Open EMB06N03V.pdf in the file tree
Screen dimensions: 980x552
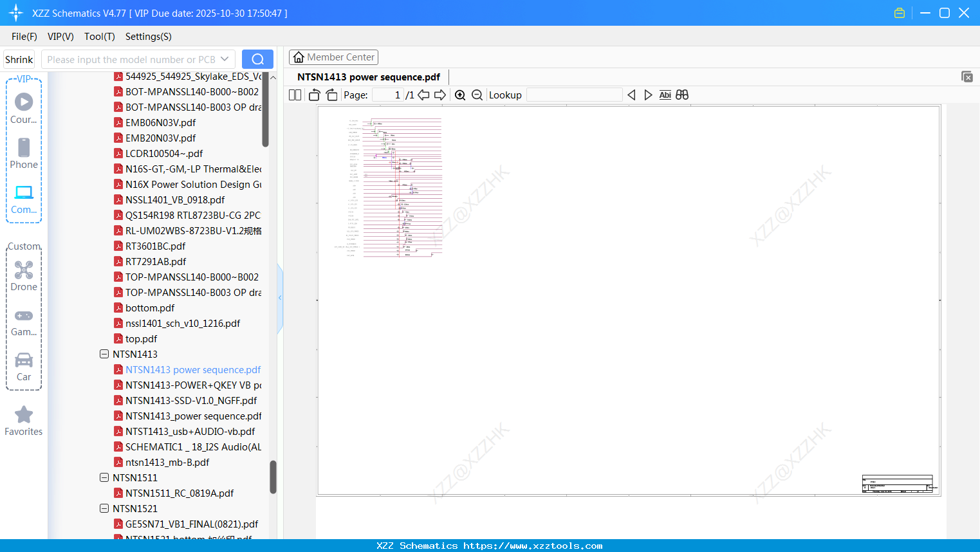160,122
